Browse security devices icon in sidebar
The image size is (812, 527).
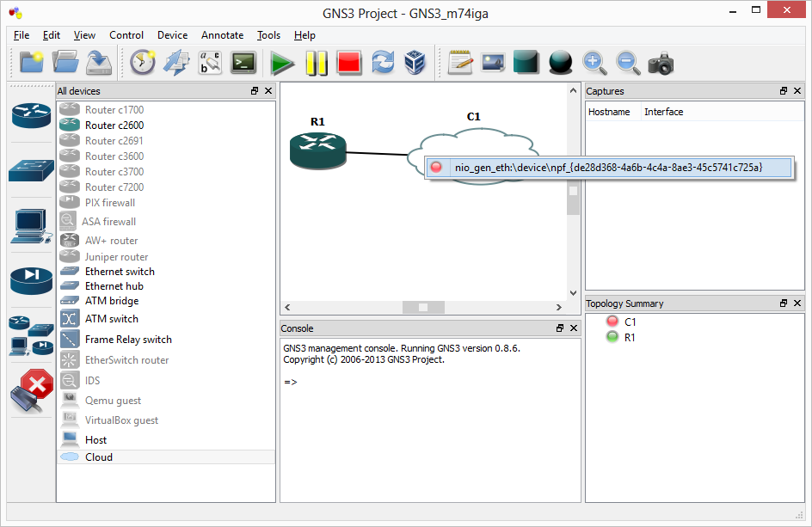(31, 280)
